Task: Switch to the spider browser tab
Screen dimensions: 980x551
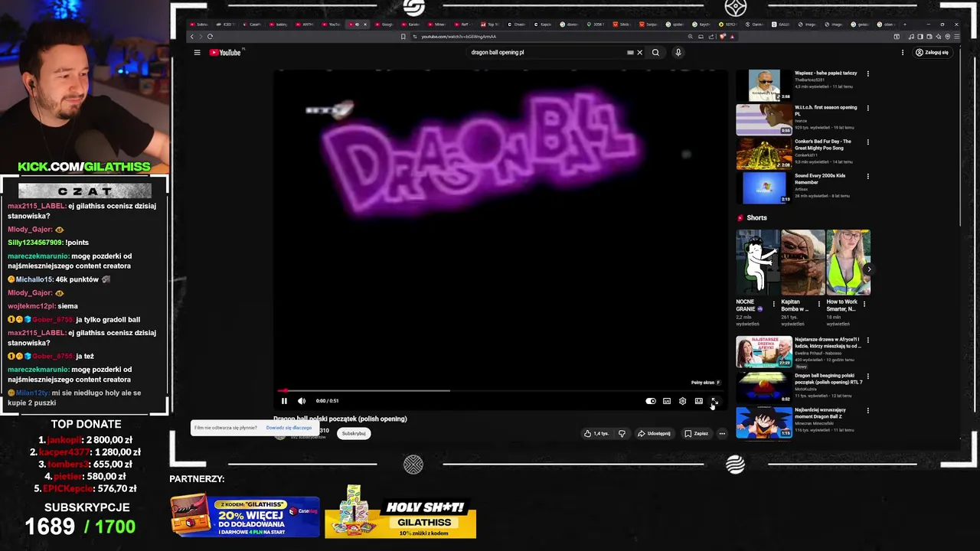Action: 676,24
